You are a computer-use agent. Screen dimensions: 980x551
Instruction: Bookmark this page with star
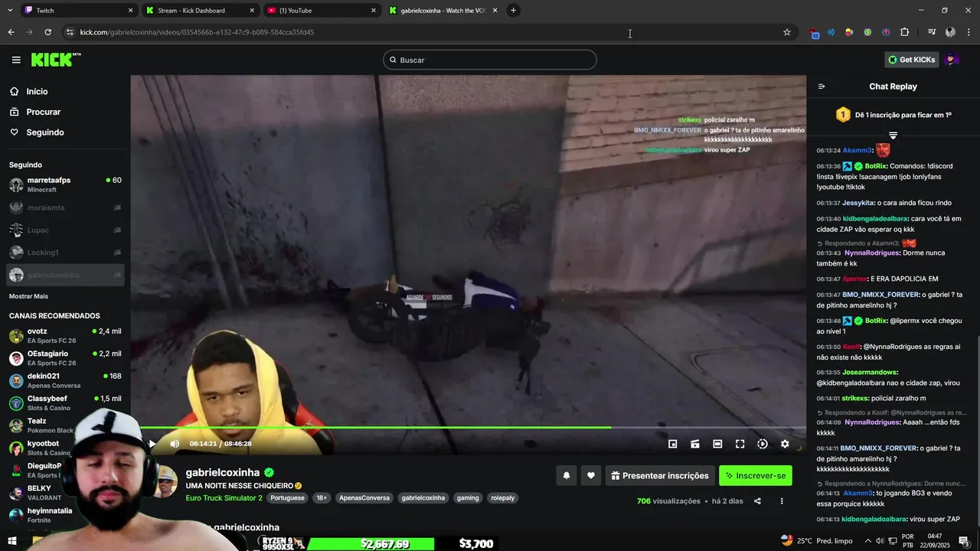click(786, 32)
